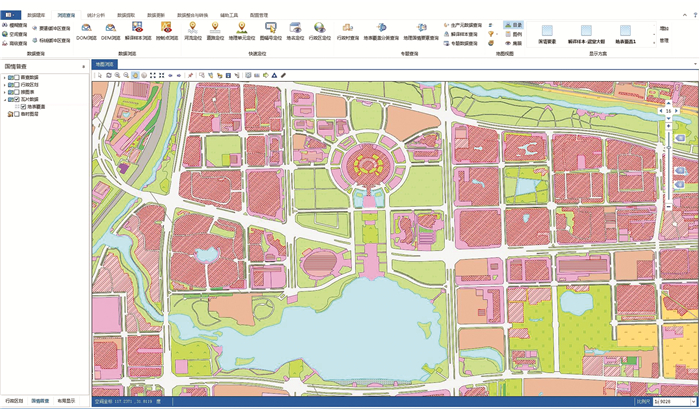Toggle the 接图表 layer checkbox

coord(16,92)
